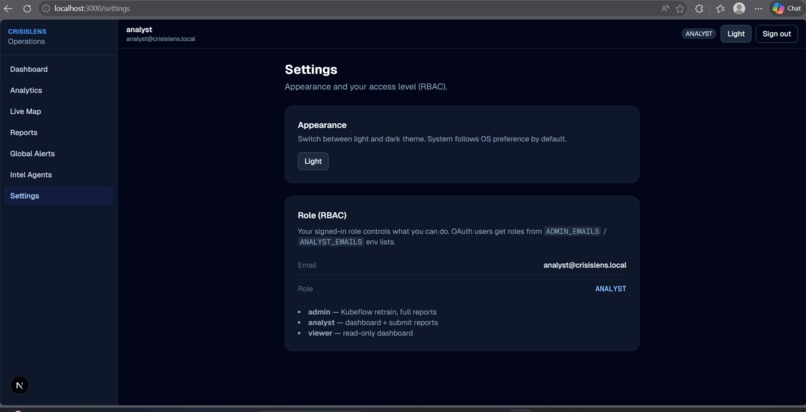Go back using the browser back arrow
Viewport: 806px width, 412px height.
(8, 8)
